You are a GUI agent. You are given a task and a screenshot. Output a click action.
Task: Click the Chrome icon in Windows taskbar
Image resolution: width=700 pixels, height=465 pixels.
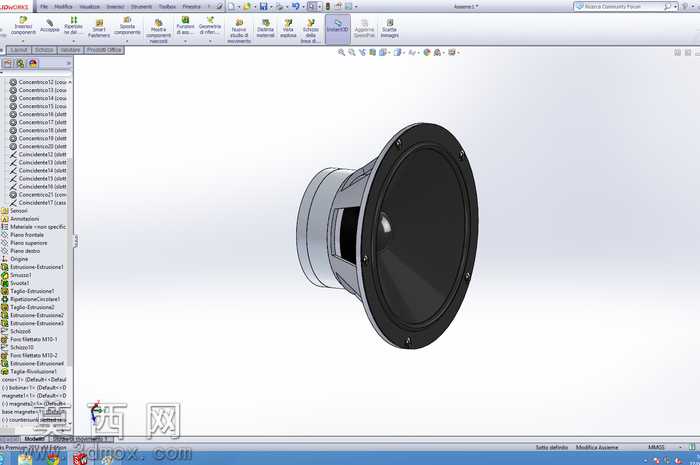[53, 459]
